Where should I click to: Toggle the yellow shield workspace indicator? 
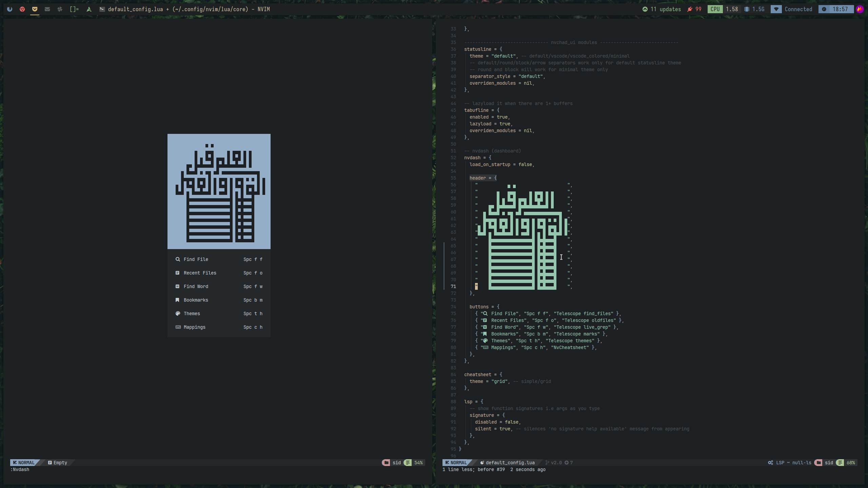click(35, 9)
